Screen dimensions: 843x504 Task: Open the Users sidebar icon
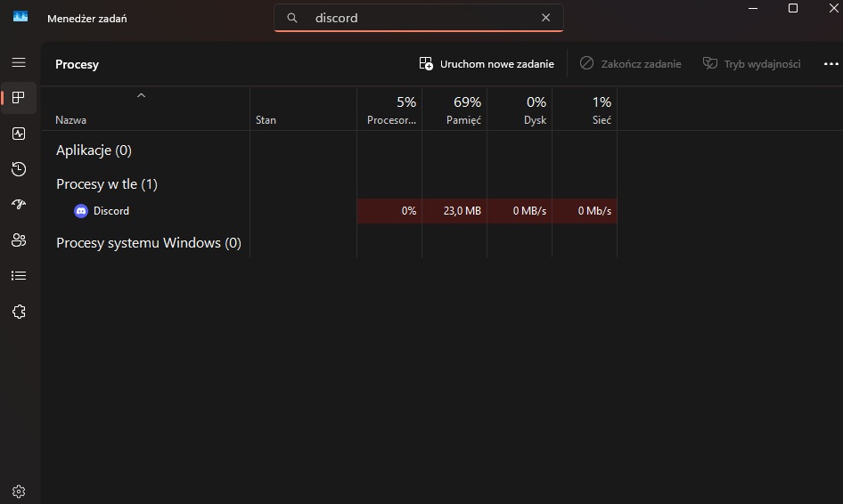pyautogui.click(x=19, y=240)
